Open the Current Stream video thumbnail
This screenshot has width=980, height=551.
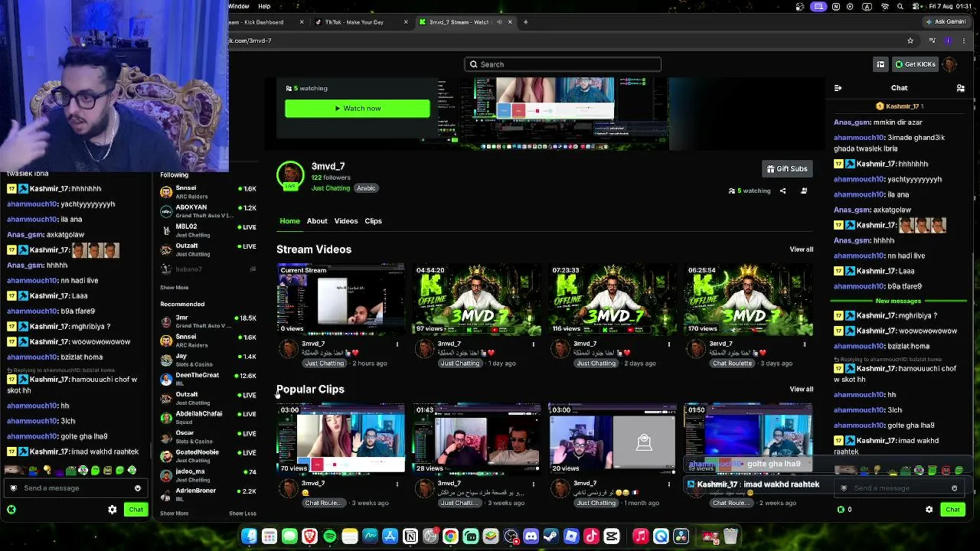click(341, 300)
